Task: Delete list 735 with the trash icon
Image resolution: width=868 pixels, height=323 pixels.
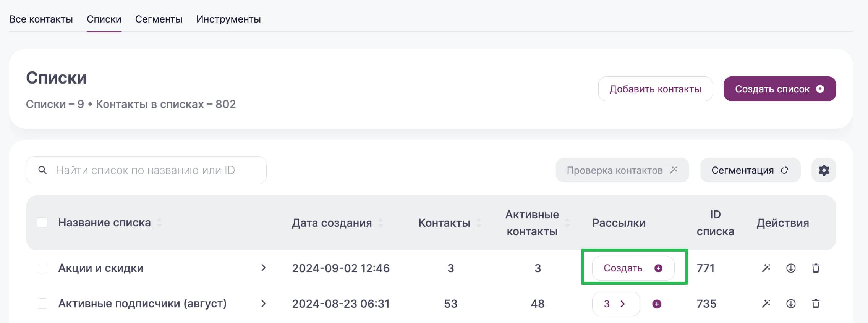Action: (x=816, y=304)
